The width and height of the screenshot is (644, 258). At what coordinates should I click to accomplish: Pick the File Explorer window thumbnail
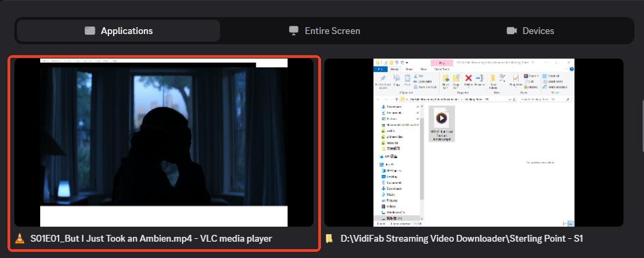(474, 142)
